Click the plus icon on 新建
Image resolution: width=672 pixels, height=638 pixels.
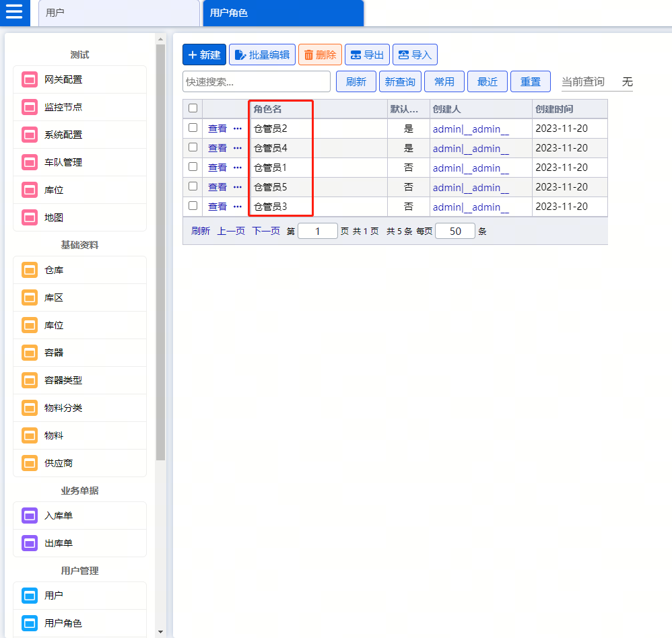tap(193, 55)
